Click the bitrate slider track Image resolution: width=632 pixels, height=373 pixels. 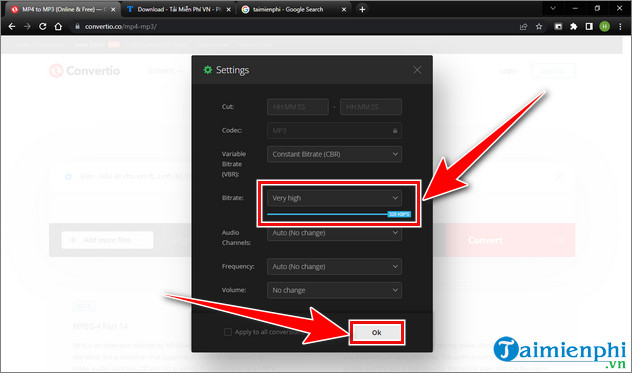tap(327, 214)
